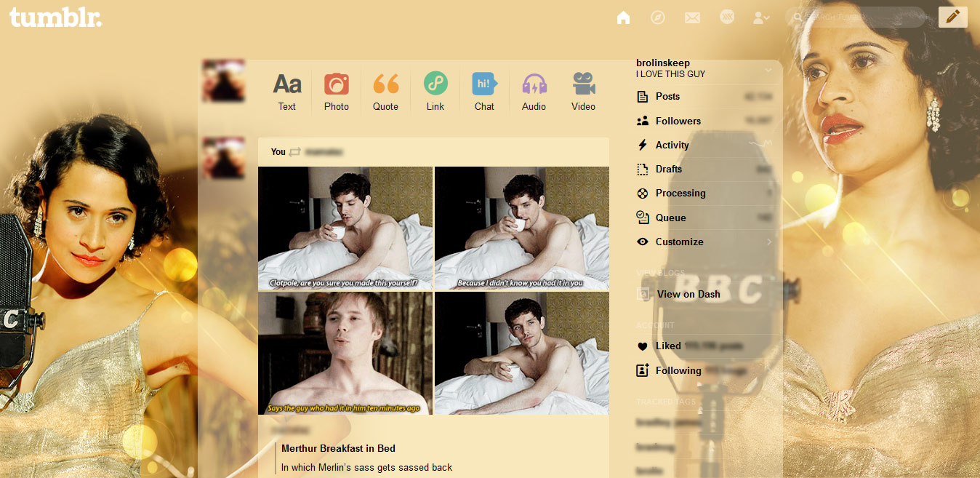
Task: Open the 'Clotpole, are you sure' gif
Action: click(345, 228)
